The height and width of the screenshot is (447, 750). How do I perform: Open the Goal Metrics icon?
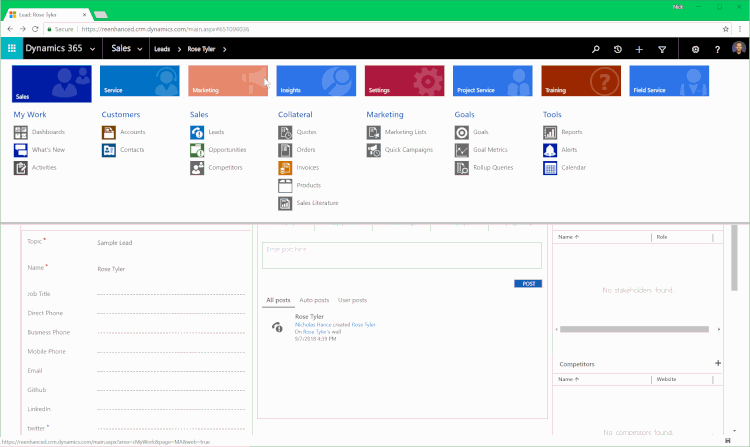462,150
